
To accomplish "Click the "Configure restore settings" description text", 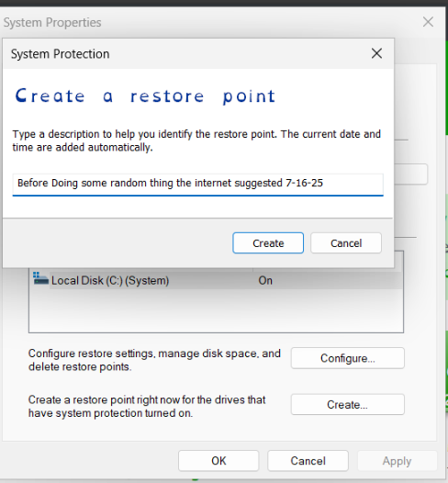I will (x=154, y=360).
